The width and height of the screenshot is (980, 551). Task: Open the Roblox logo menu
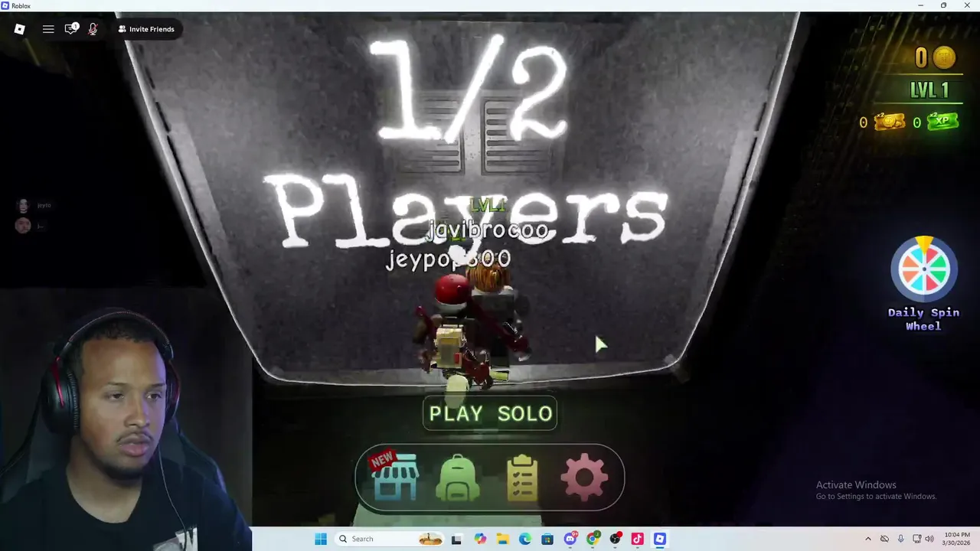[20, 29]
